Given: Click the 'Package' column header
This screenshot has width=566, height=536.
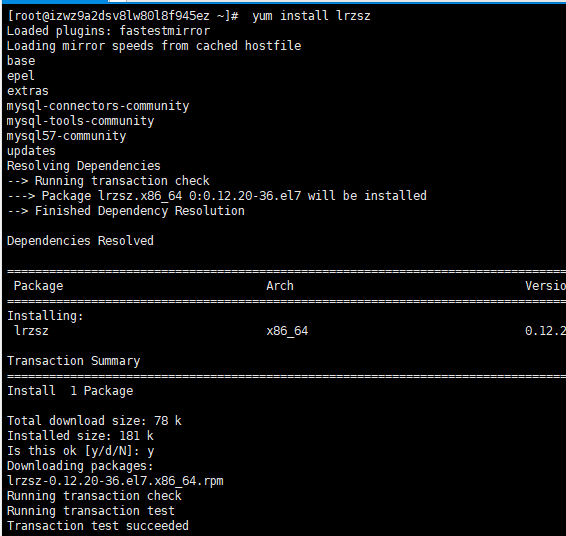Looking at the screenshot, I should 38,286.
